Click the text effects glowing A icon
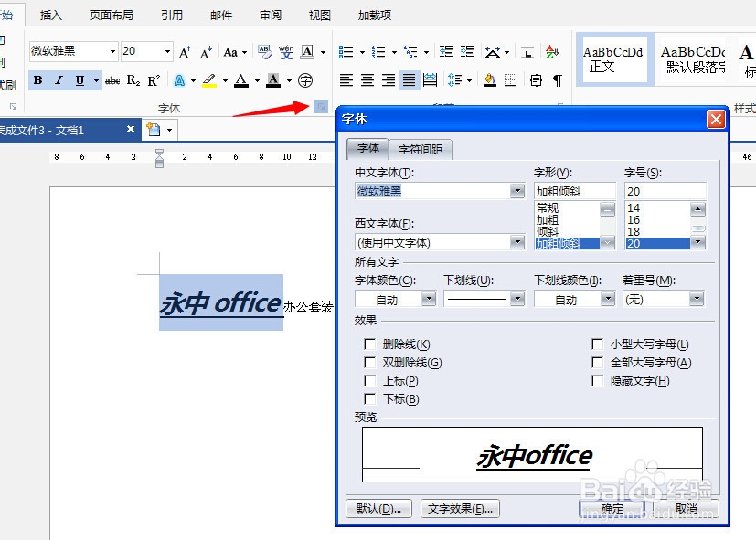 (x=179, y=80)
